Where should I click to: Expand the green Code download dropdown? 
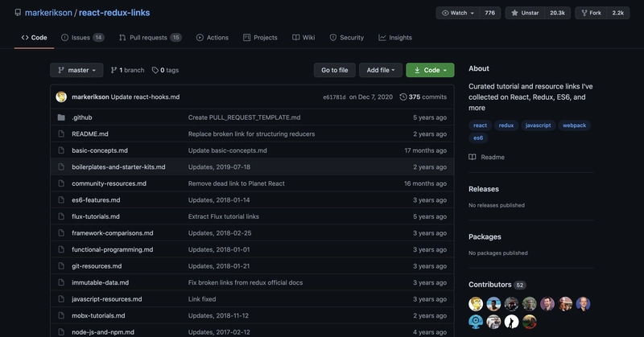point(430,70)
